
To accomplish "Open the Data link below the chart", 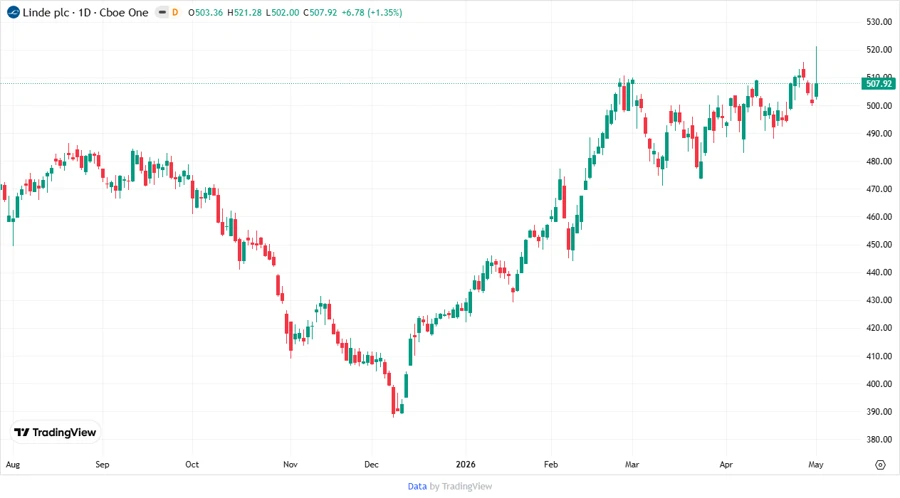I will click(417, 486).
